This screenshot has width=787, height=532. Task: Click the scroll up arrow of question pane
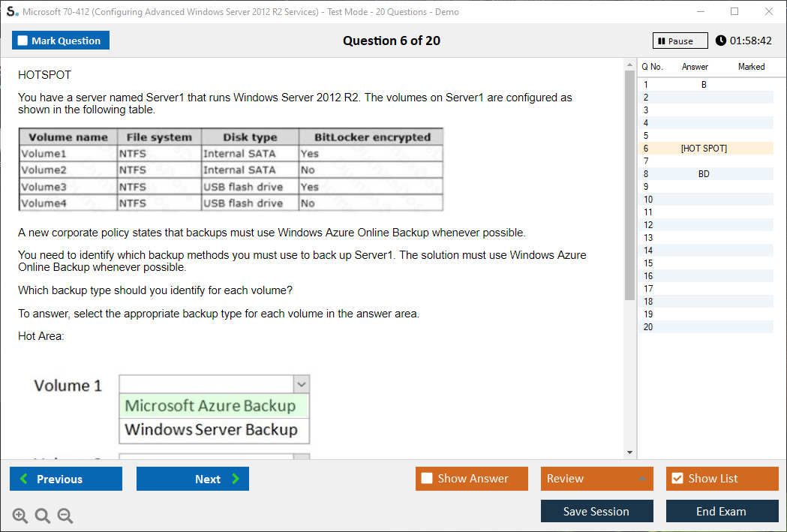630,67
